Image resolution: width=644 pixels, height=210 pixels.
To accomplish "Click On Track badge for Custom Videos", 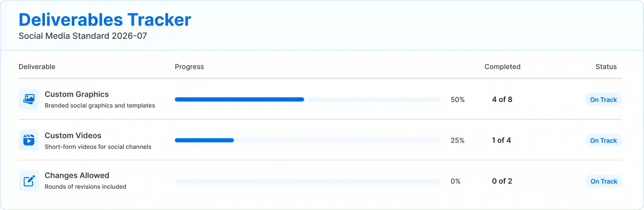I will (x=603, y=141).
